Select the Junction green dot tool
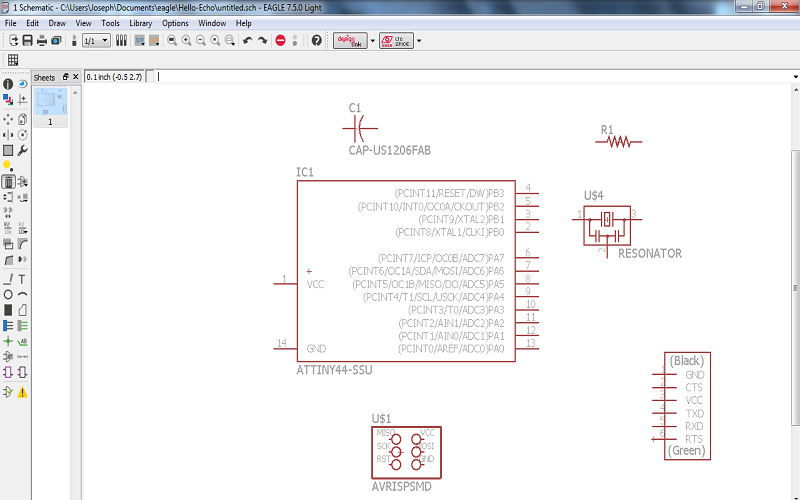 coord(8,341)
